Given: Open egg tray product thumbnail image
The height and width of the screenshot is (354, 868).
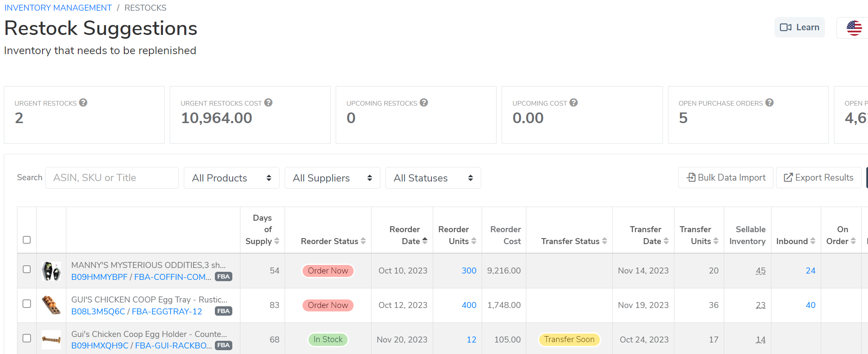Looking at the screenshot, I should 51,305.
